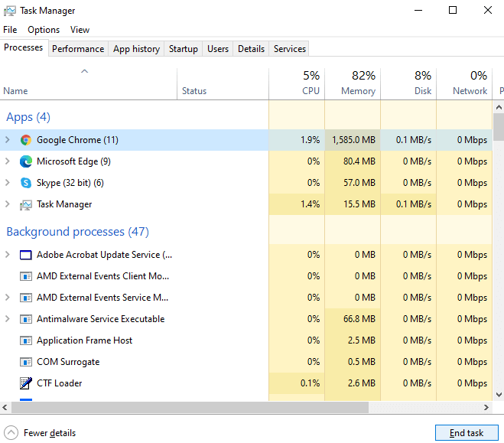
Task: Select the CTF Loader process name
Action: point(60,383)
